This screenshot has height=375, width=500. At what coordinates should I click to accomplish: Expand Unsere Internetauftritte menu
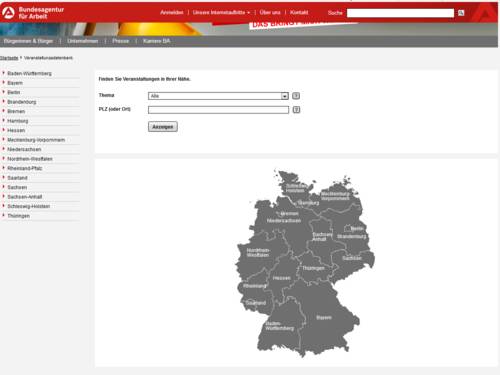pyautogui.click(x=221, y=13)
